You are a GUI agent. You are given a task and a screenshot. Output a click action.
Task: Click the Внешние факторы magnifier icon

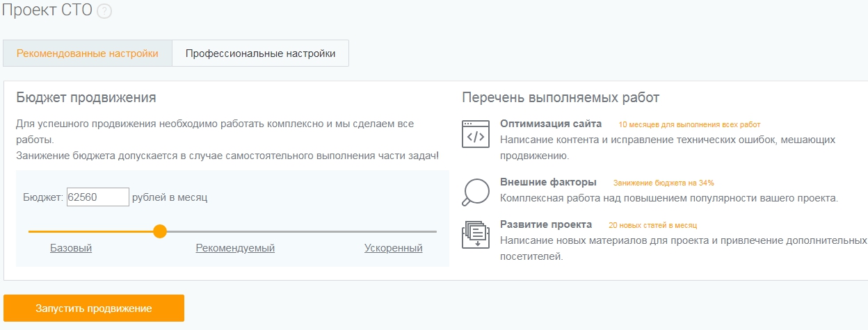click(x=476, y=192)
